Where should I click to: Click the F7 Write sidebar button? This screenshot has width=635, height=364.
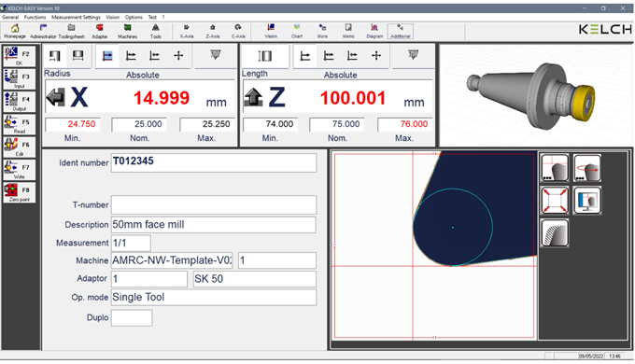point(19,169)
